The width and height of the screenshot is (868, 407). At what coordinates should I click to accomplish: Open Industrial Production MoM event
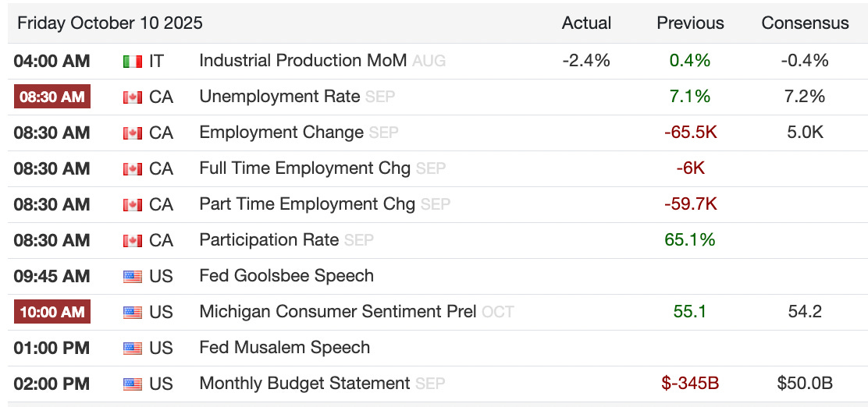(x=303, y=61)
